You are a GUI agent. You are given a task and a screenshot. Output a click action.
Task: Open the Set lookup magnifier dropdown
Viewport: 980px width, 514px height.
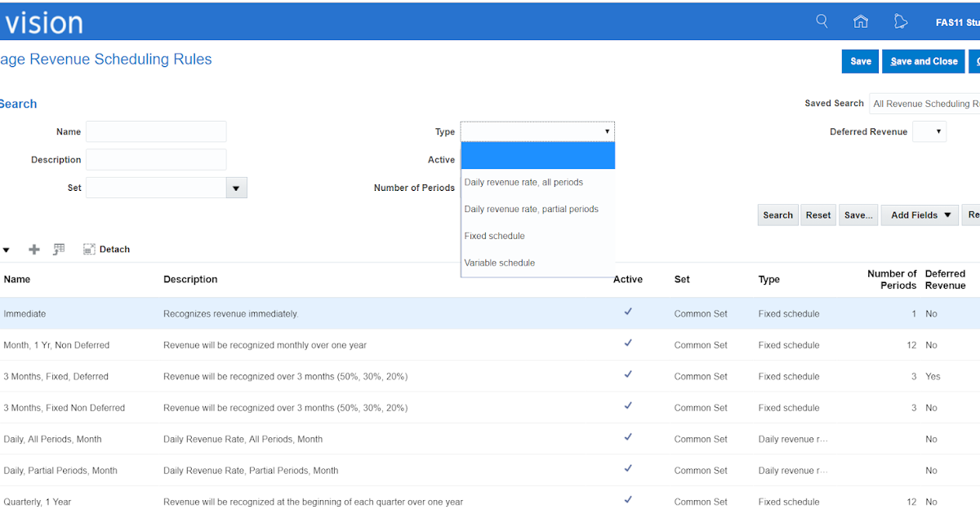coord(236,187)
